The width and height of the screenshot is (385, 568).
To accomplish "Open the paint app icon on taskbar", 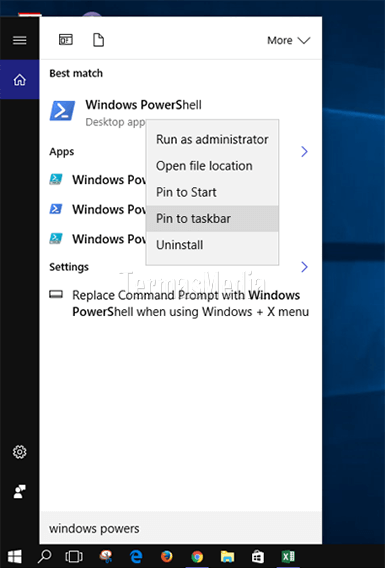I will click(x=106, y=556).
